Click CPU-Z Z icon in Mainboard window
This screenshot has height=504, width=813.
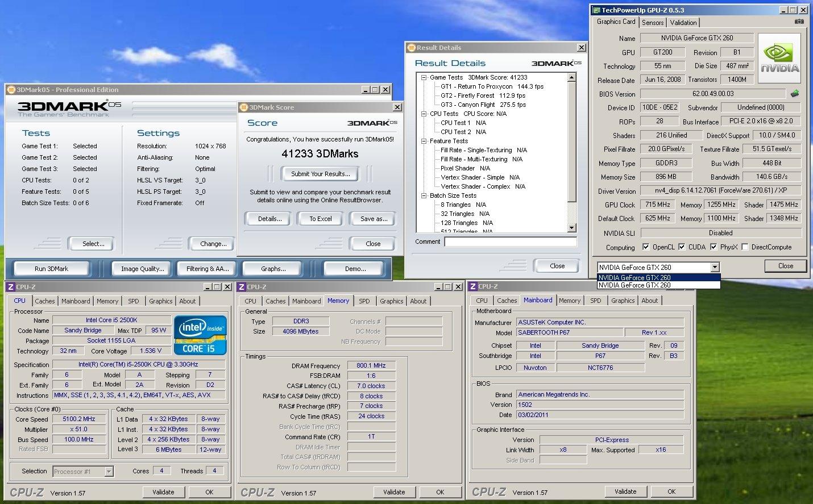(472, 286)
